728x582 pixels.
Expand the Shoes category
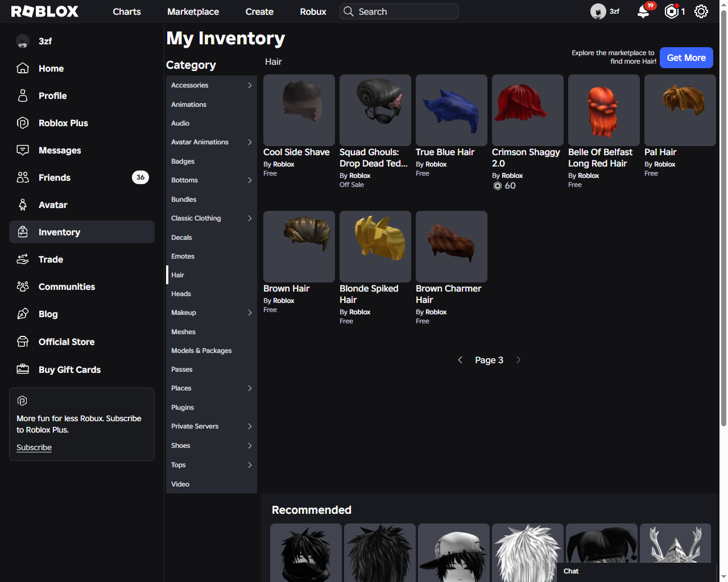(x=250, y=446)
